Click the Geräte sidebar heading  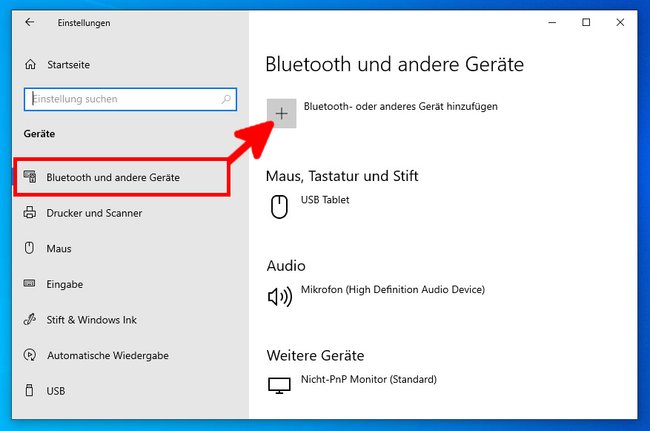[39, 134]
